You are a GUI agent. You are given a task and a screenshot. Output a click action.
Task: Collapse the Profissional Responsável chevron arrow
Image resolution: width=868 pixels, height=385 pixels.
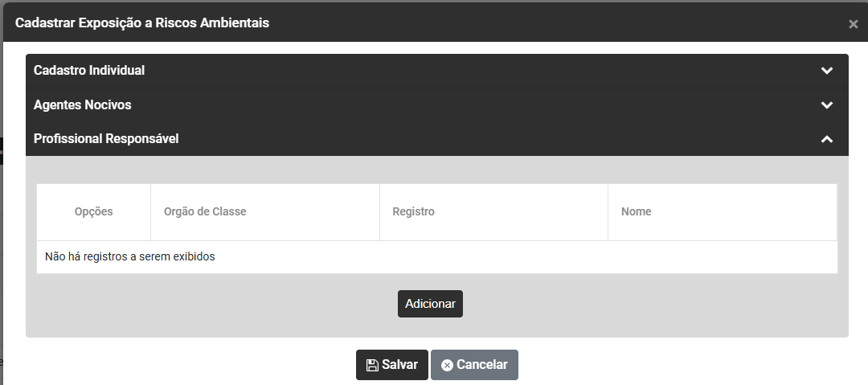826,139
